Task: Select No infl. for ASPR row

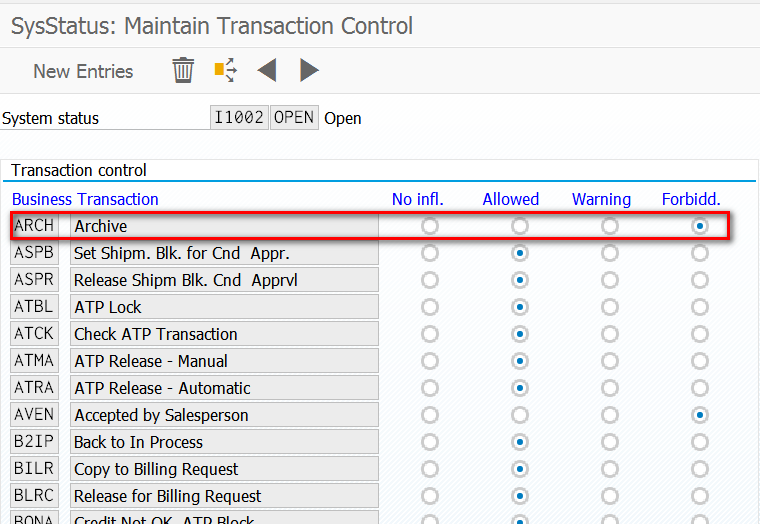Action: click(x=430, y=280)
